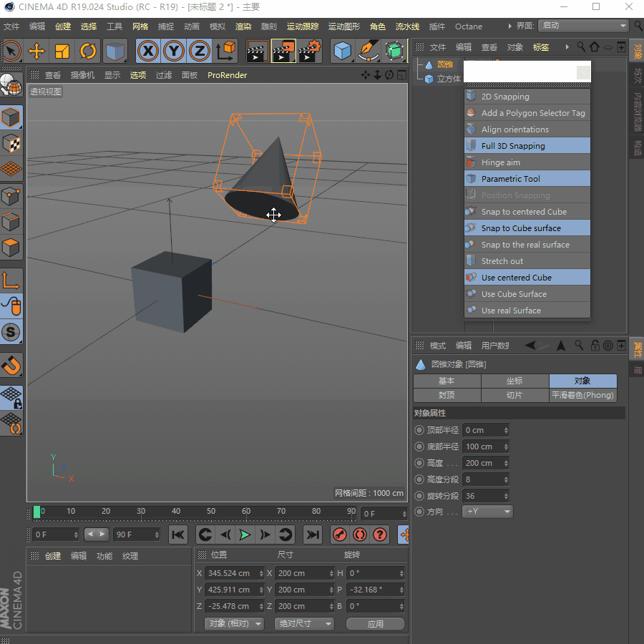Toggle the Z axis lock

[200, 51]
